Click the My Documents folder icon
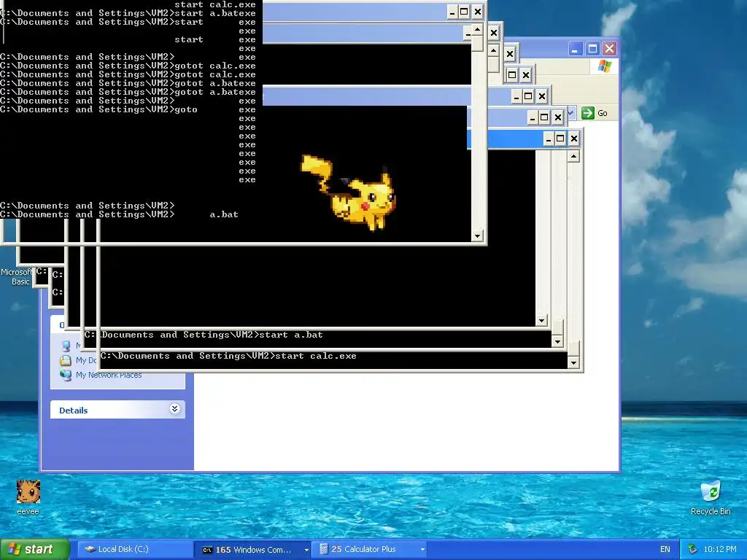Image resolution: width=747 pixels, height=560 pixels. 66,360
